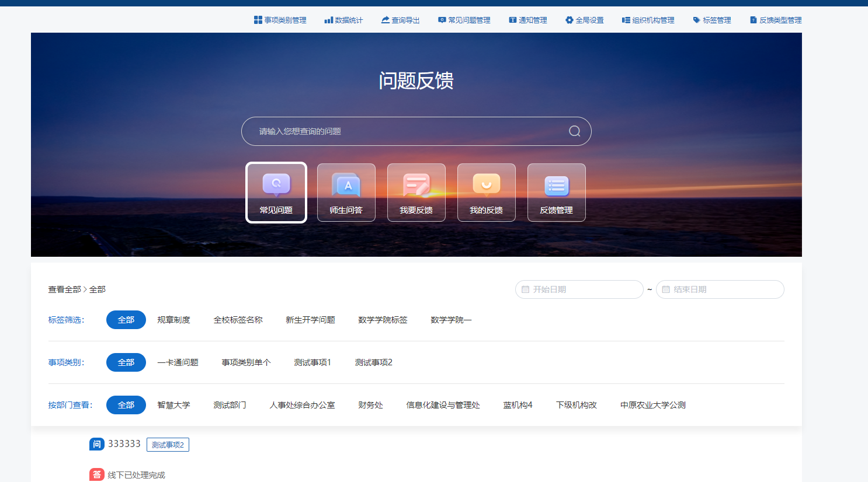Open 标签管理 menu item
Viewport: 868px width, 482px height.
coord(712,20)
